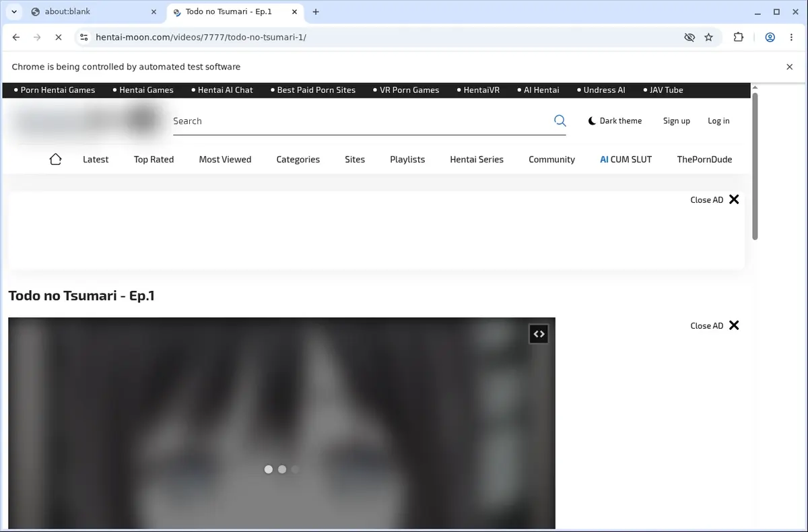
Task: Open the Playlists menu item
Action: point(407,160)
